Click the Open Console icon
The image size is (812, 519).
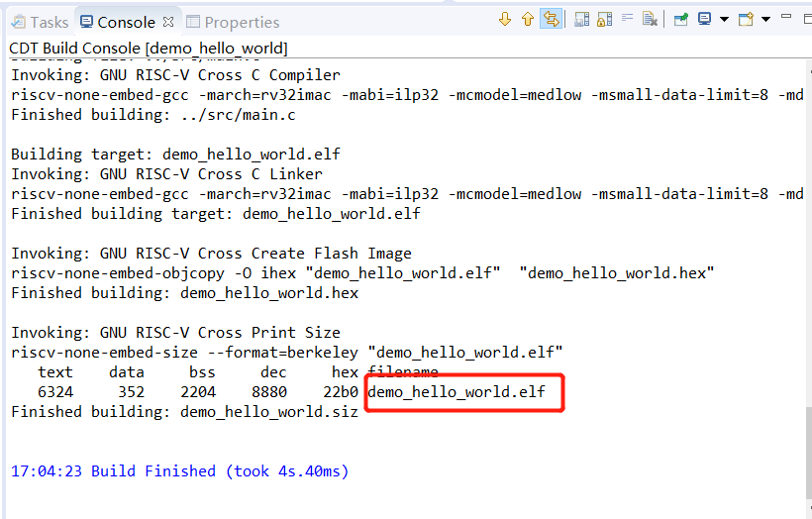tap(746, 20)
